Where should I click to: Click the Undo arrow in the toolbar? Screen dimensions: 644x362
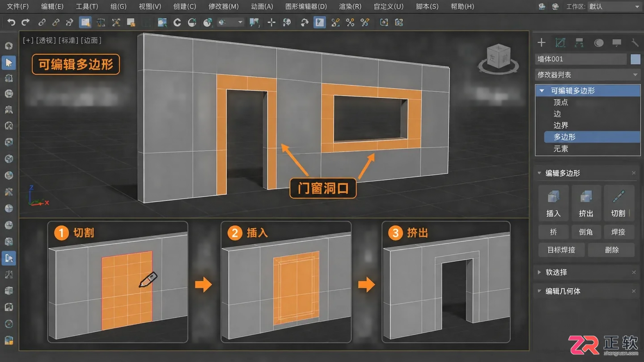pyautogui.click(x=11, y=22)
